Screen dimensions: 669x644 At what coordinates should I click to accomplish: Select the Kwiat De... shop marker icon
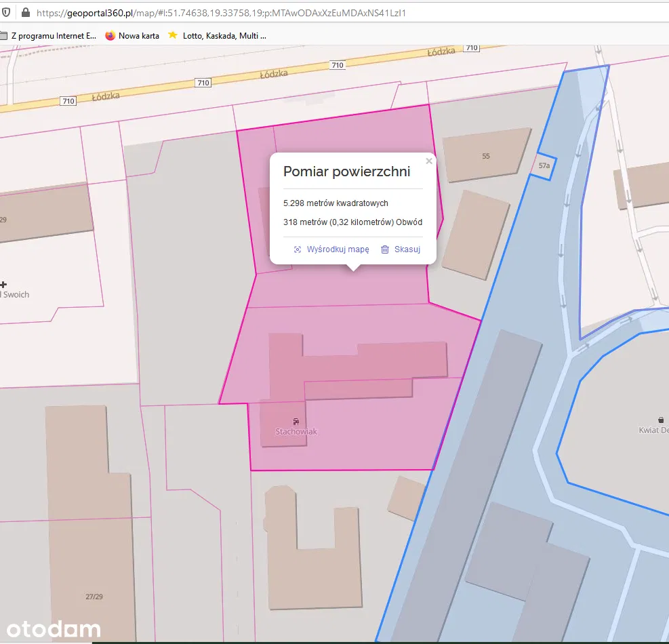[661, 420]
